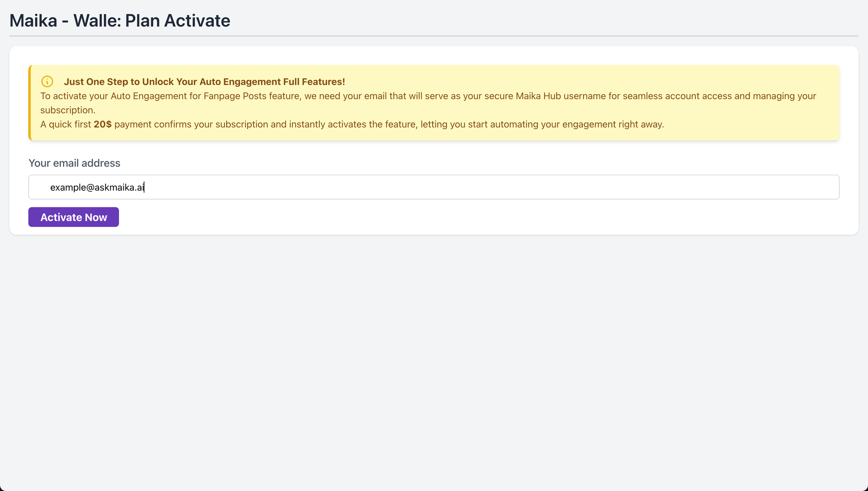
Task: Select the 'Your email address' label
Action: coord(74,163)
